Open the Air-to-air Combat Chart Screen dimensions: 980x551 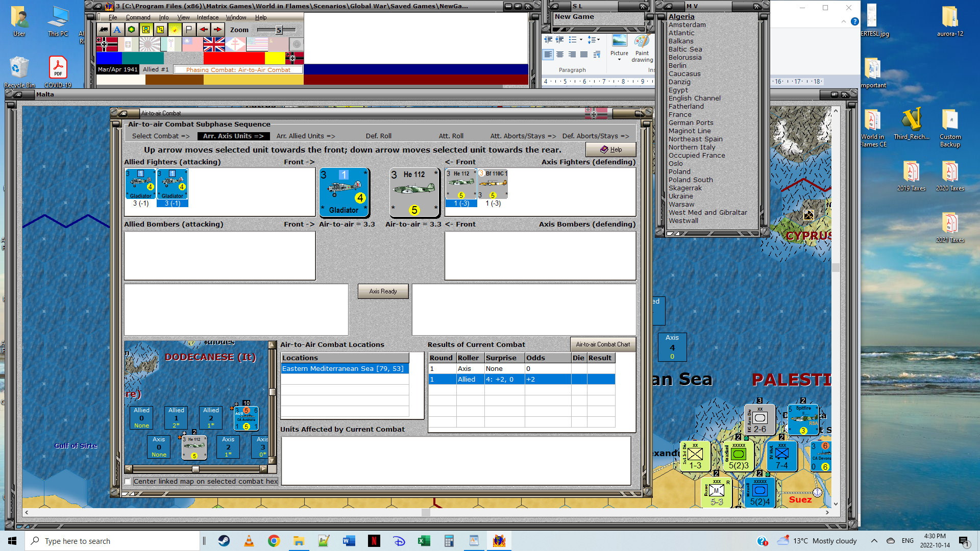(603, 344)
